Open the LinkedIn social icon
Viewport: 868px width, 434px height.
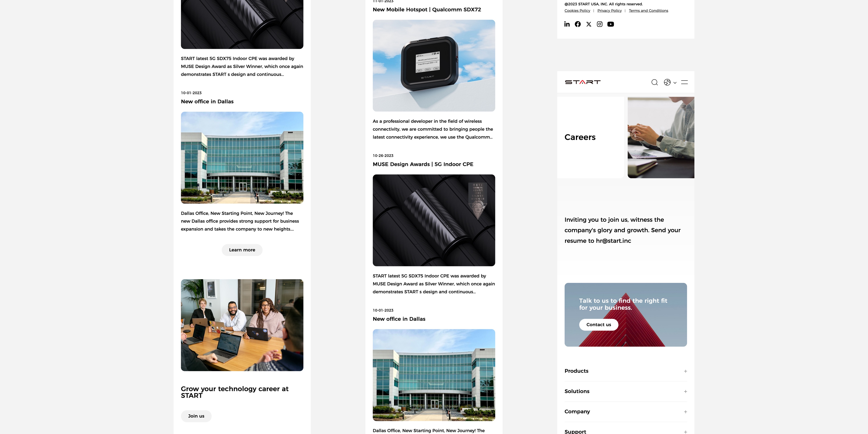click(567, 24)
